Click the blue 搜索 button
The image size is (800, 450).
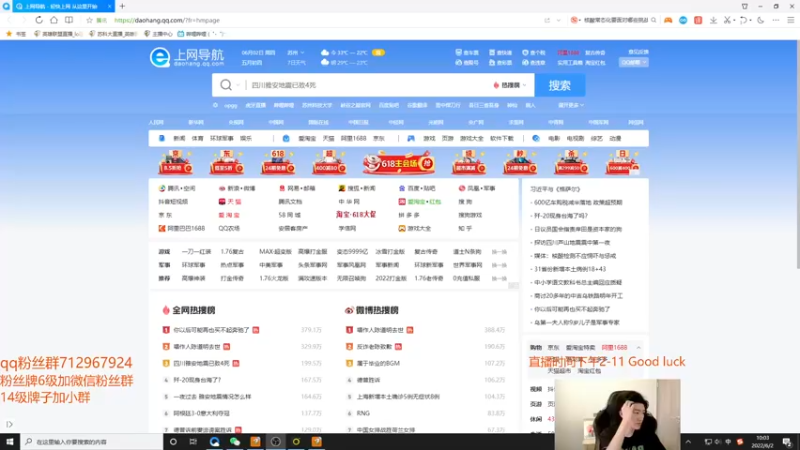coord(560,85)
